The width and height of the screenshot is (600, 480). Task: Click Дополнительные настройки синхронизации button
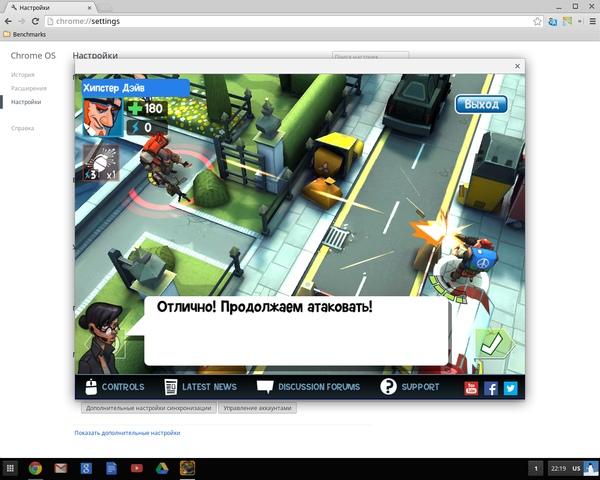point(148,408)
